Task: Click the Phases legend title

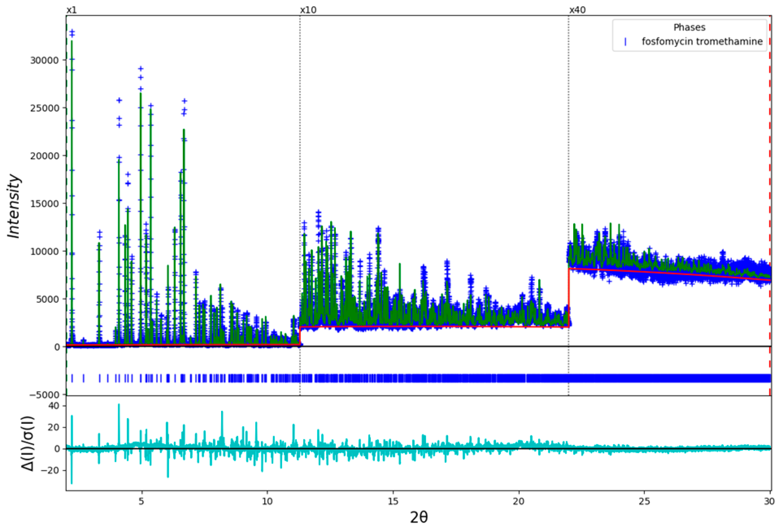Action: pyautogui.click(x=689, y=27)
